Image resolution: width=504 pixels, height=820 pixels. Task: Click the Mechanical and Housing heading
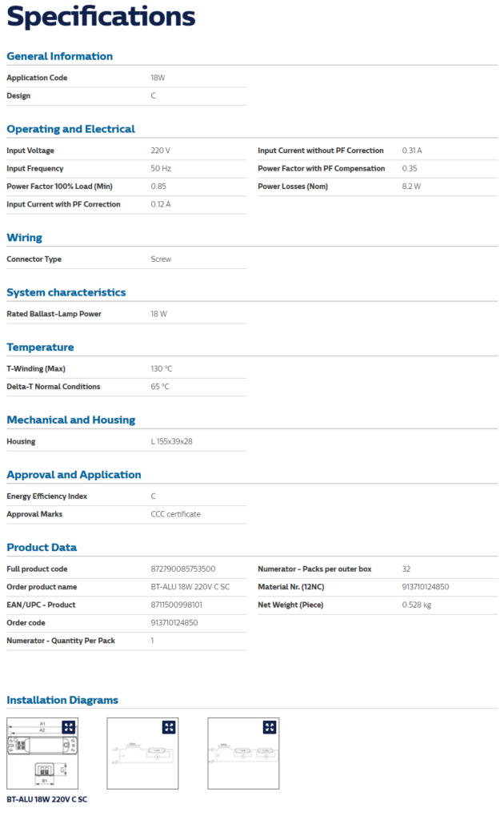pyautogui.click(x=70, y=420)
